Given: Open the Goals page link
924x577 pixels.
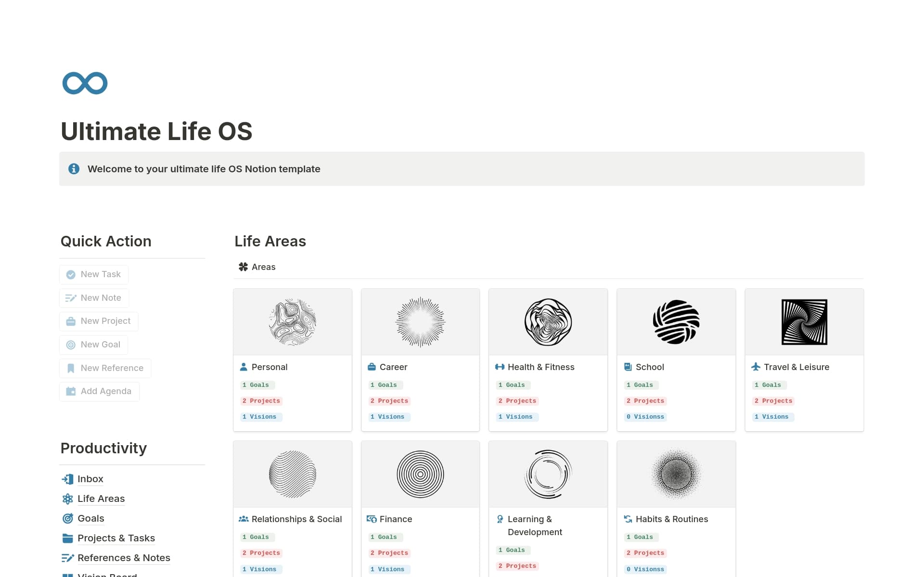Looking at the screenshot, I should [91, 519].
